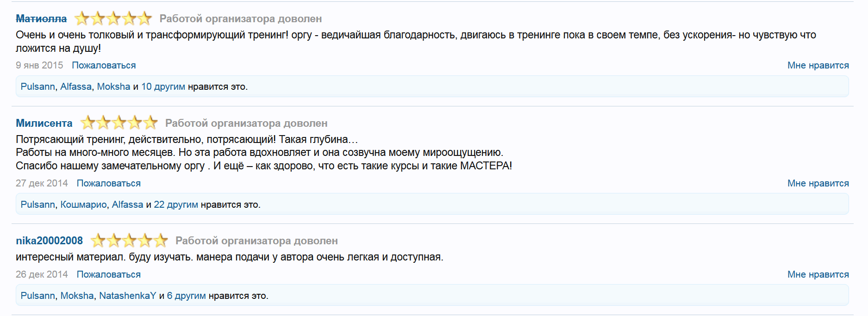This screenshot has height=316, width=868.
Task: Click the star rating beside Милисента
Action: pyautogui.click(x=119, y=123)
